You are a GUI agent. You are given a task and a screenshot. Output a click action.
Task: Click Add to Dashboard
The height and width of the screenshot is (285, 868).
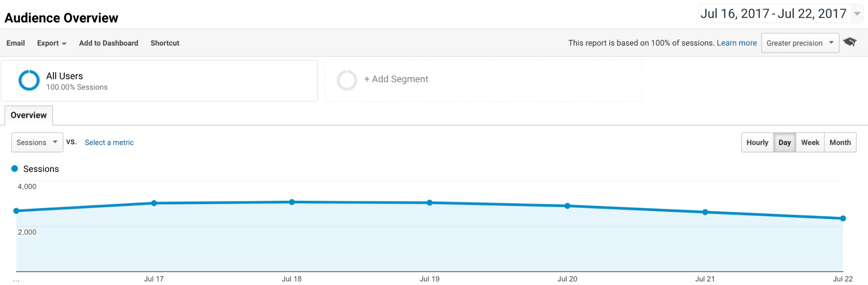(x=109, y=43)
